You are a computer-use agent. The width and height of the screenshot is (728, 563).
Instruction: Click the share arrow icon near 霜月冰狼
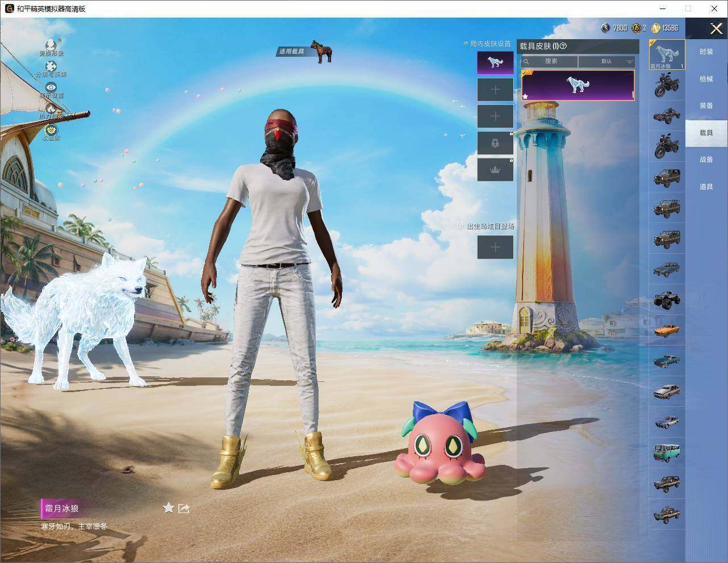point(183,509)
